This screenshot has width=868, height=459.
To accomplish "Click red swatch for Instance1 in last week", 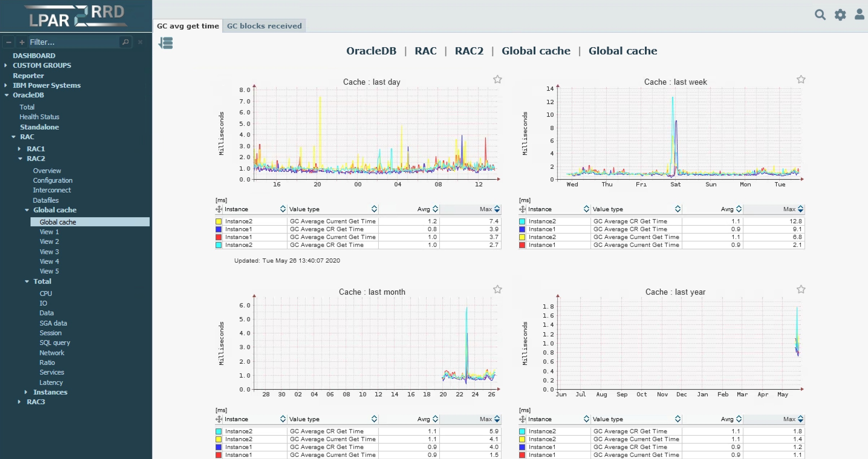I will pos(522,245).
